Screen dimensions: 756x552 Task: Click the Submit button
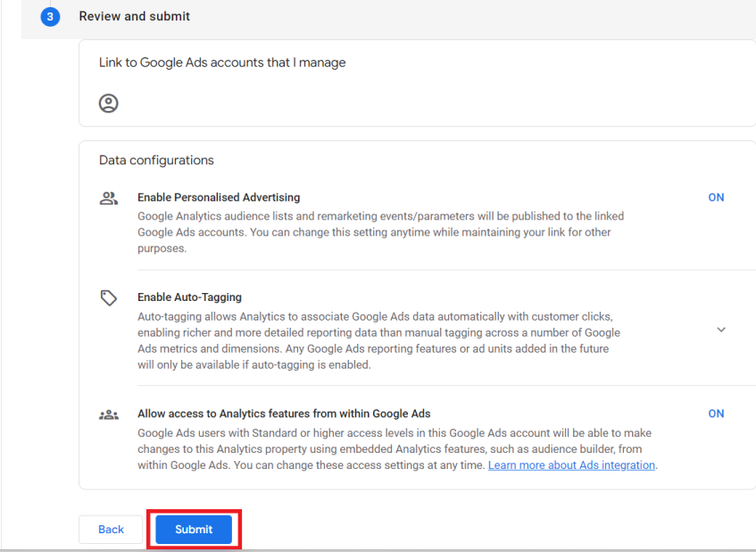coord(194,530)
